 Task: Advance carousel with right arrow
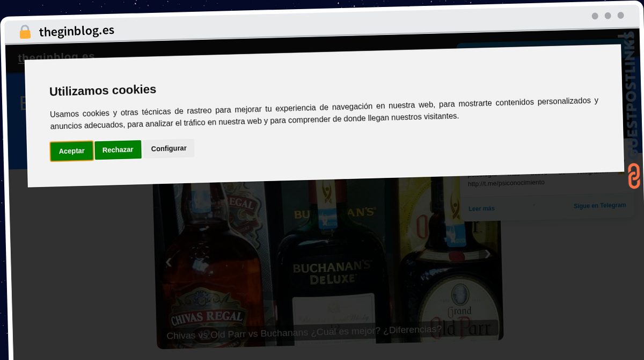pyautogui.click(x=487, y=254)
